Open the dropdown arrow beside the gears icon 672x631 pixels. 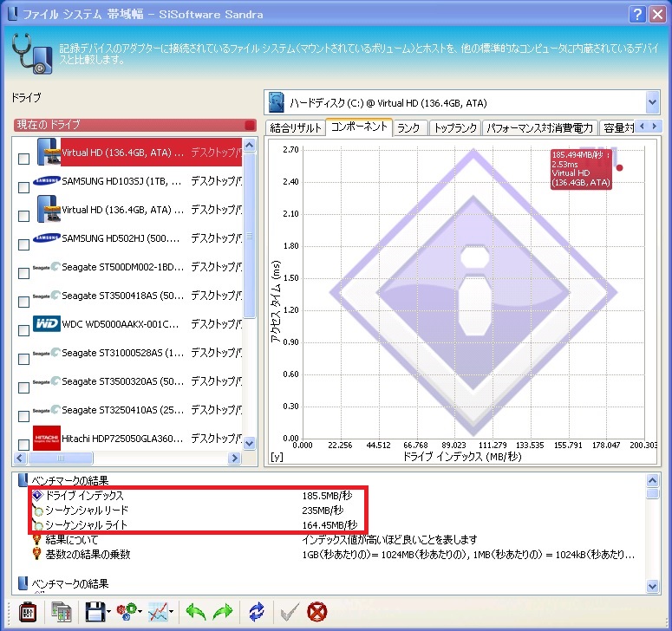click(x=140, y=612)
